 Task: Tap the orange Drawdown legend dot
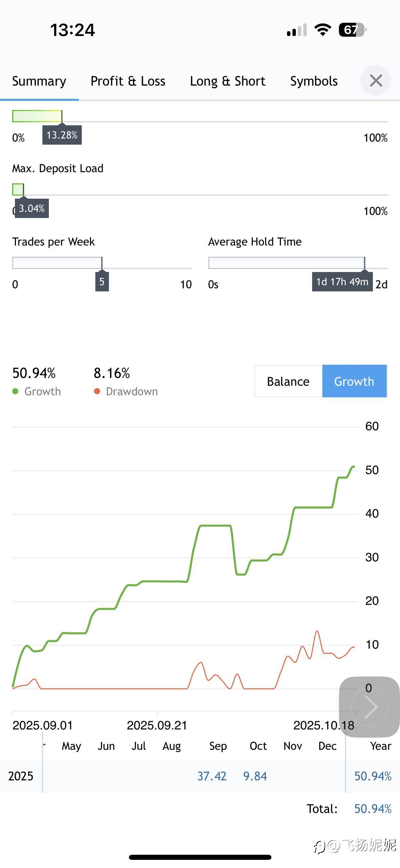(x=97, y=392)
